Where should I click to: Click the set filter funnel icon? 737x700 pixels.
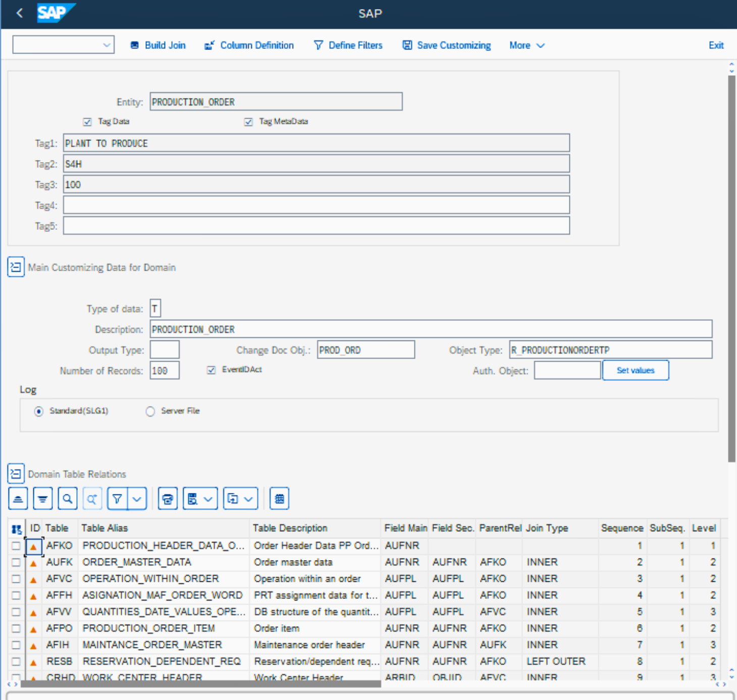117,499
